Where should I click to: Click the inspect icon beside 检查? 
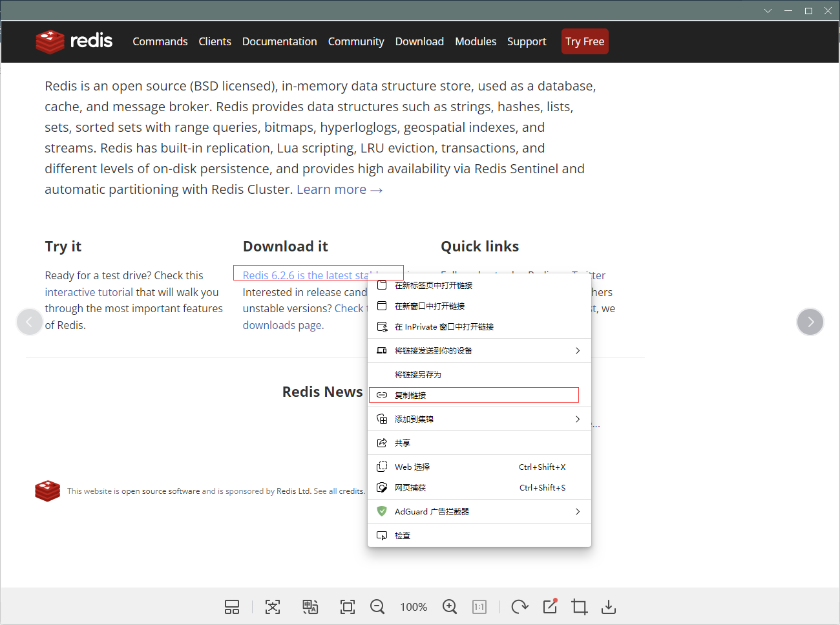(382, 535)
